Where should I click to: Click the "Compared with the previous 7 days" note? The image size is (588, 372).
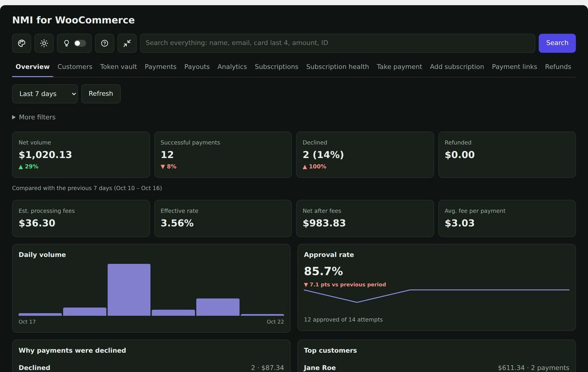pos(87,188)
